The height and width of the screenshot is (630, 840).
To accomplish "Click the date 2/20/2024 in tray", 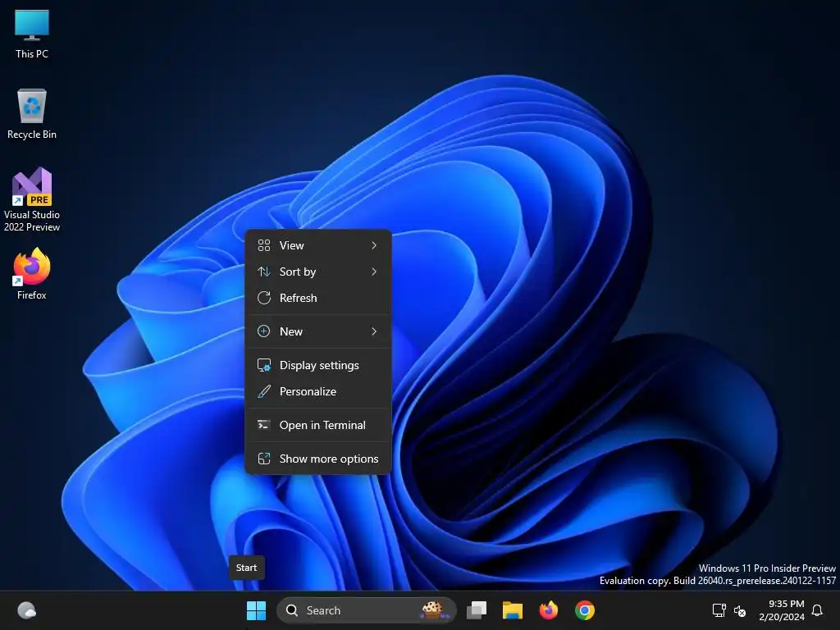I will point(782,617).
